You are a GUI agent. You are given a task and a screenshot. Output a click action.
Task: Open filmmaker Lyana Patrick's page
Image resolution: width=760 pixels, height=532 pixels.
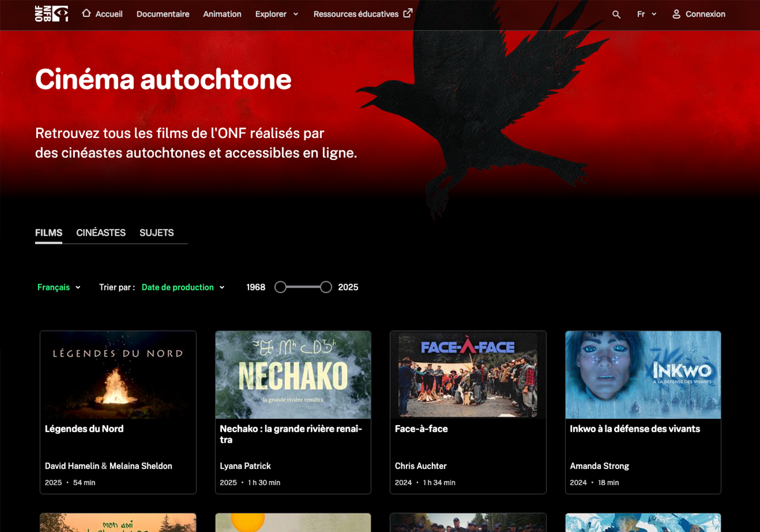pyautogui.click(x=245, y=466)
